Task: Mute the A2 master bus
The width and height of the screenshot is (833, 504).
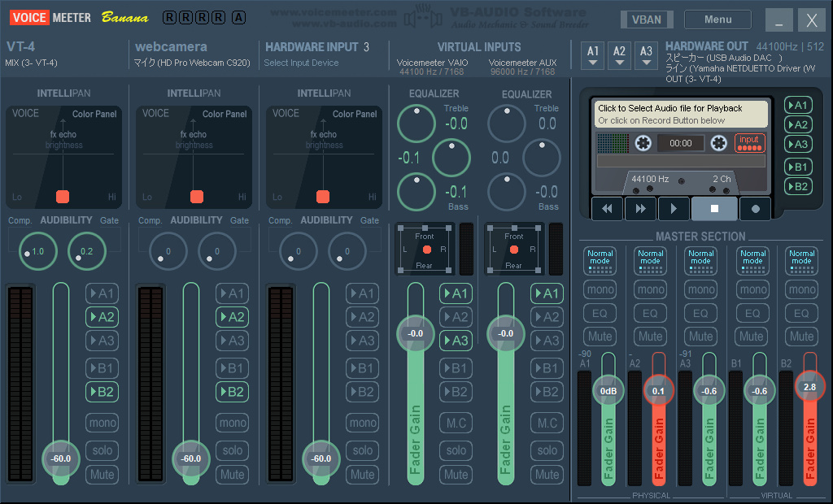Action: coord(650,337)
